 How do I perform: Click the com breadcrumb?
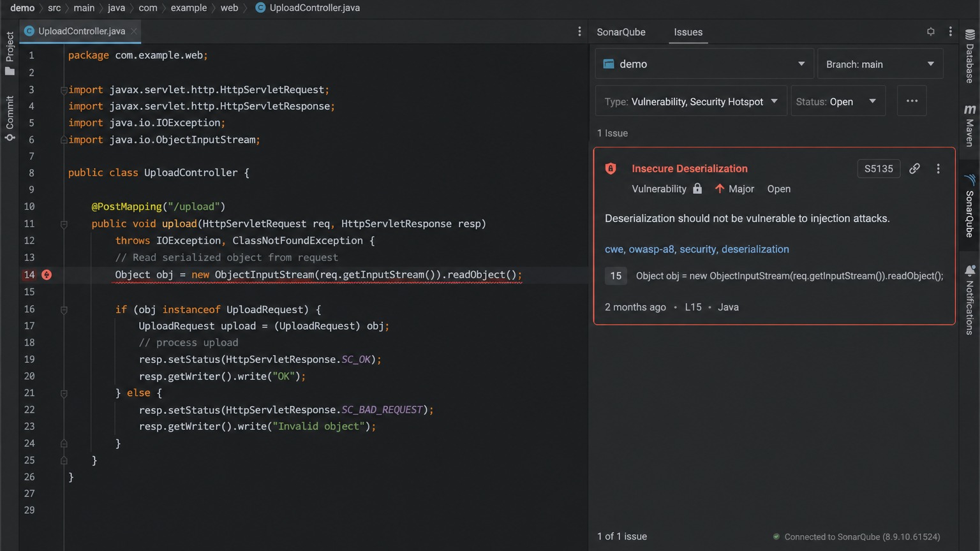point(147,8)
